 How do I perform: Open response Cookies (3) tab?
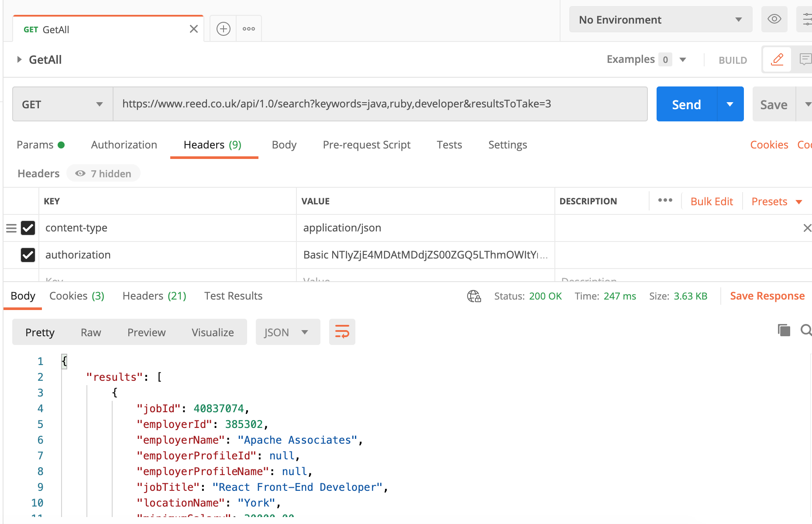[77, 296]
